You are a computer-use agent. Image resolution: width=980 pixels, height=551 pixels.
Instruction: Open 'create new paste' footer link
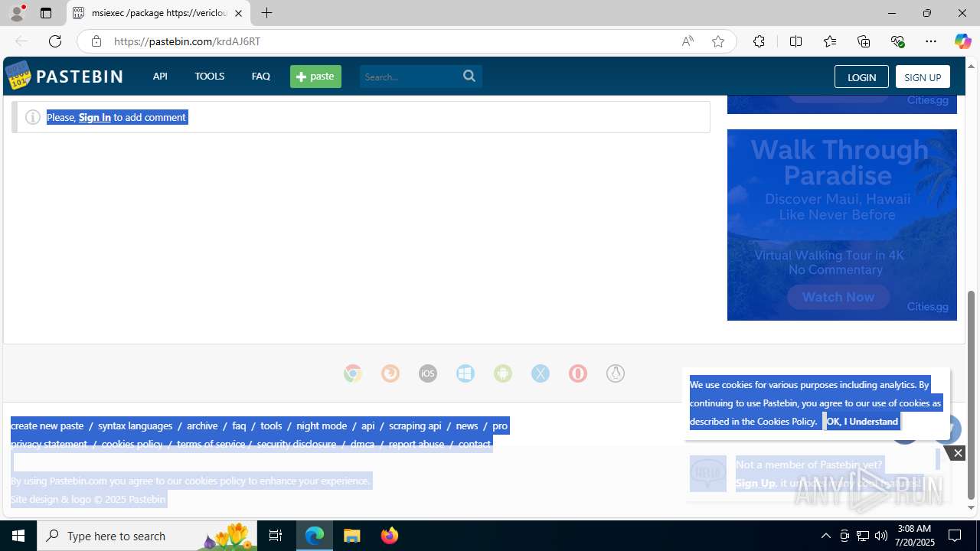(47, 425)
